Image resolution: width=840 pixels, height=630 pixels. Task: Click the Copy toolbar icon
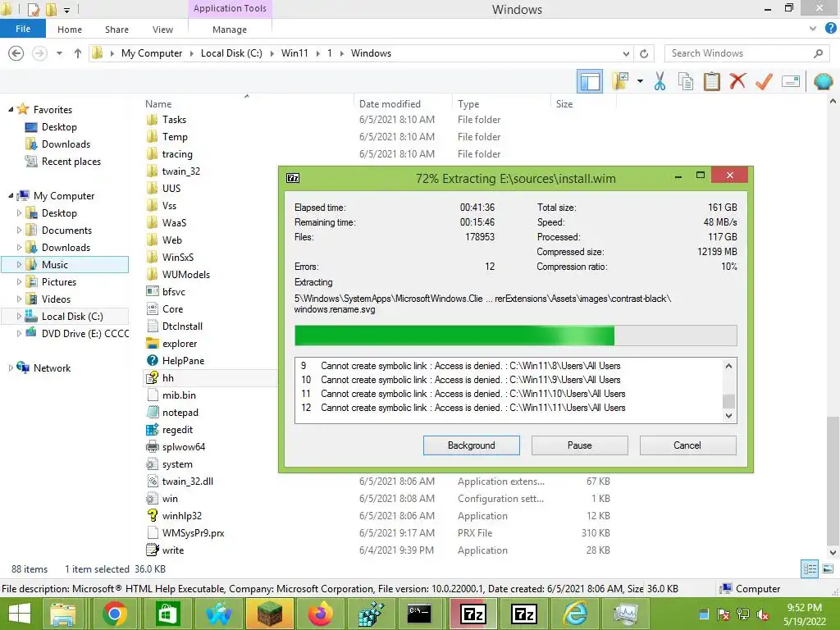685,81
